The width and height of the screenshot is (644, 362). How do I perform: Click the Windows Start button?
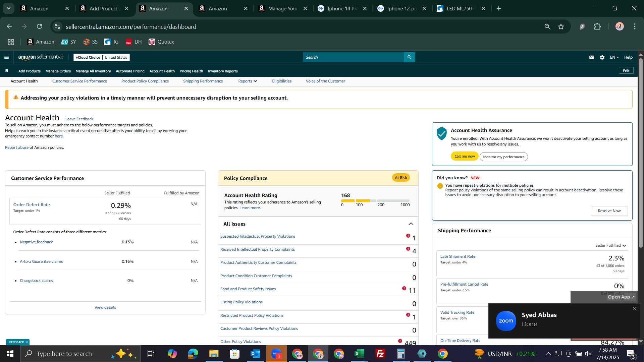tap(10, 354)
